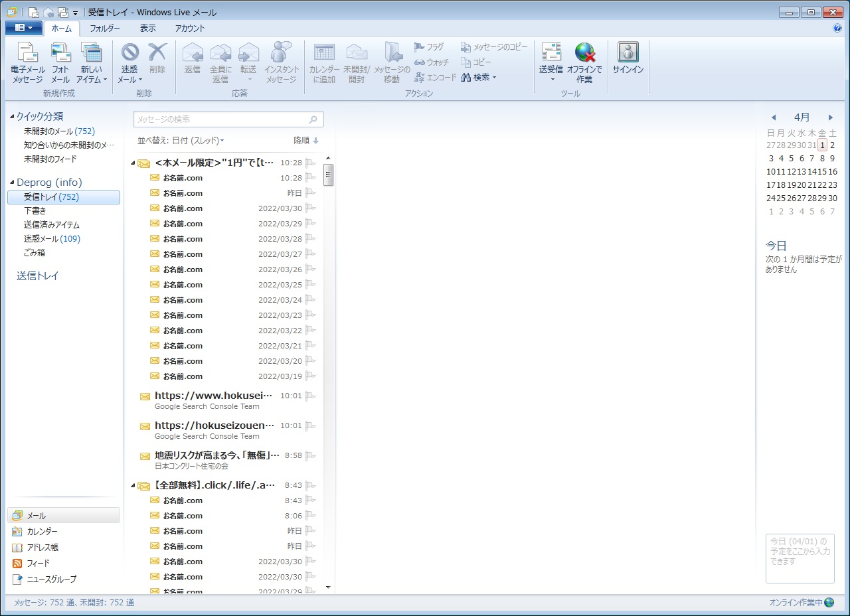Select メール in bottom navigation
The height and width of the screenshot is (616, 850).
[x=64, y=516]
